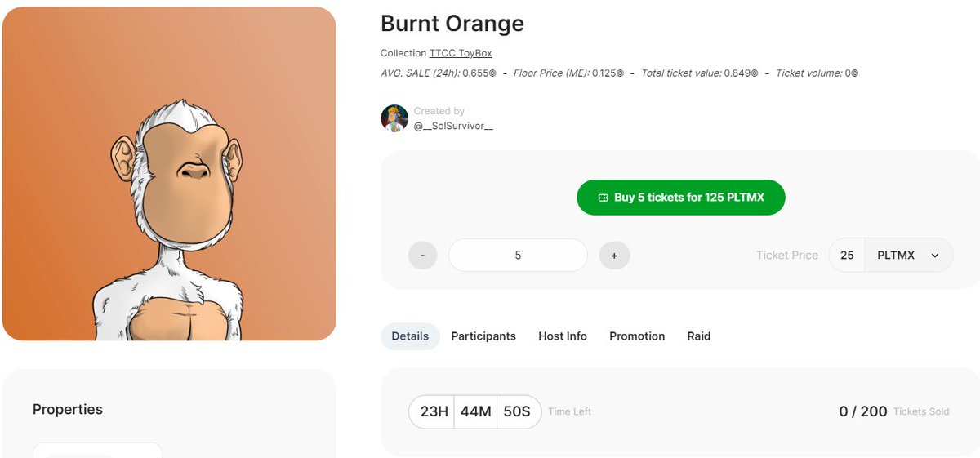
Task: Open the Participants tab
Action: [483, 336]
